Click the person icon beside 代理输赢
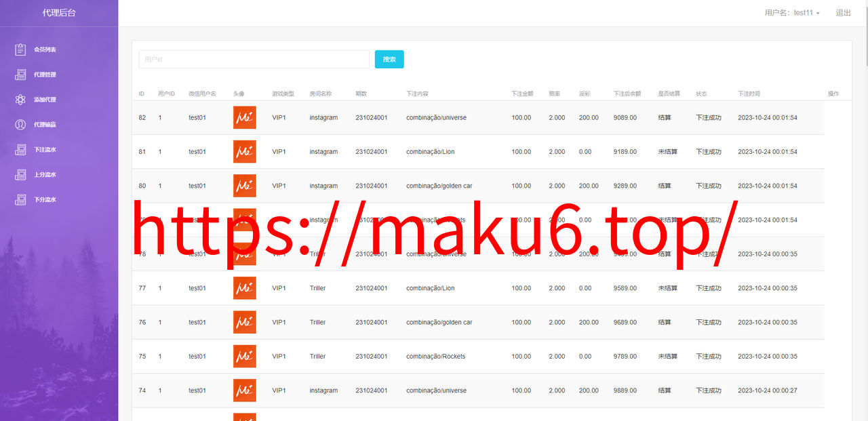The height and width of the screenshot is (421, 868). point(20,125)
